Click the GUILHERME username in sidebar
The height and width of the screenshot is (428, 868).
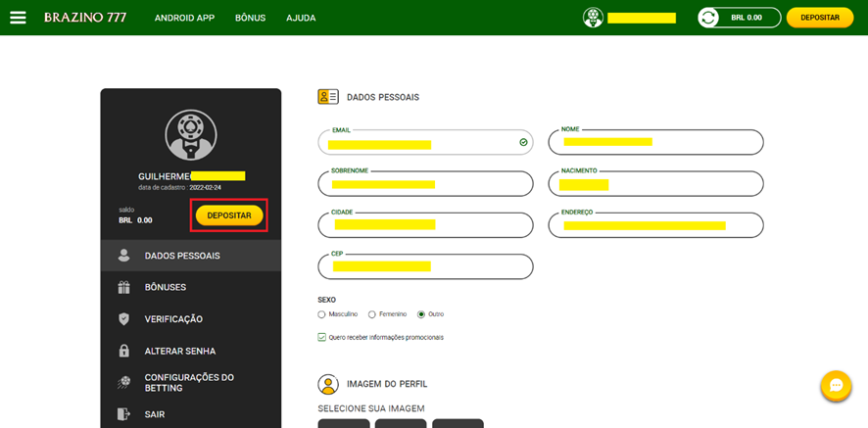click(x=192, y=176)
